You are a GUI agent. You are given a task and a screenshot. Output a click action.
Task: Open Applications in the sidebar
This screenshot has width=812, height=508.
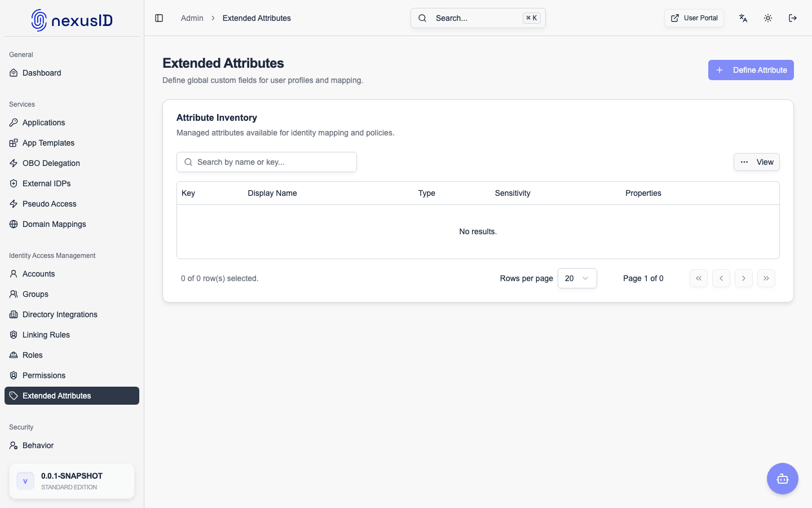click(x=72, y=122)
